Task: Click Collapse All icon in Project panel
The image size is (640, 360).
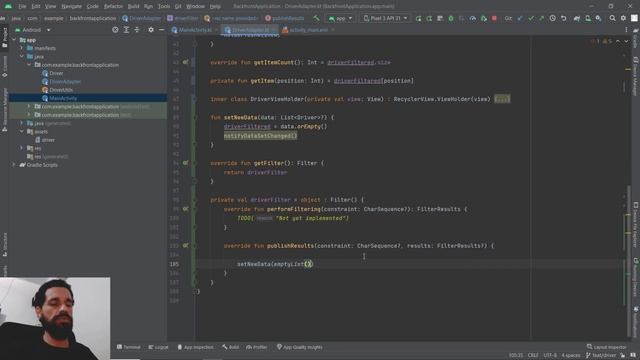Action: click(137, 30)
